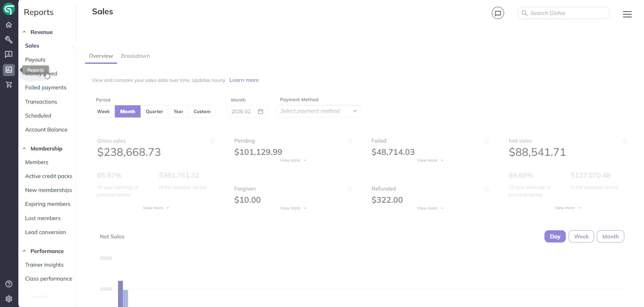
Task: Open the members card icon in the sidebar
Action: click(9, 54)
